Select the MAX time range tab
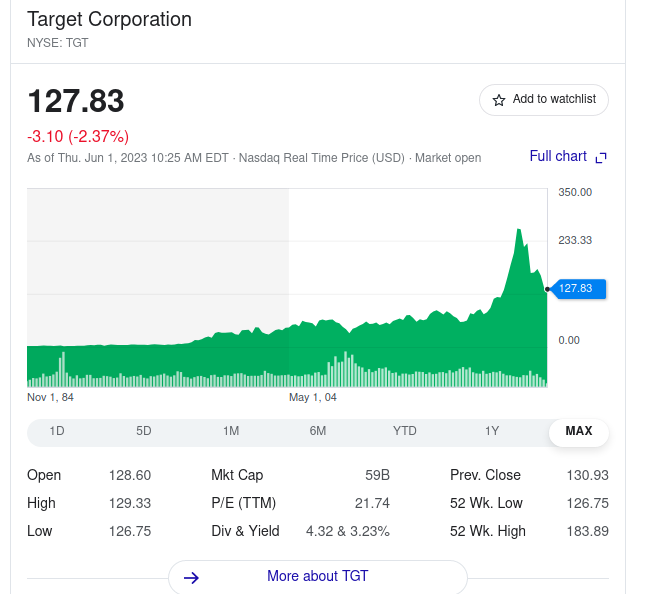This screenshot has height=594, width=656. (579, 431)
